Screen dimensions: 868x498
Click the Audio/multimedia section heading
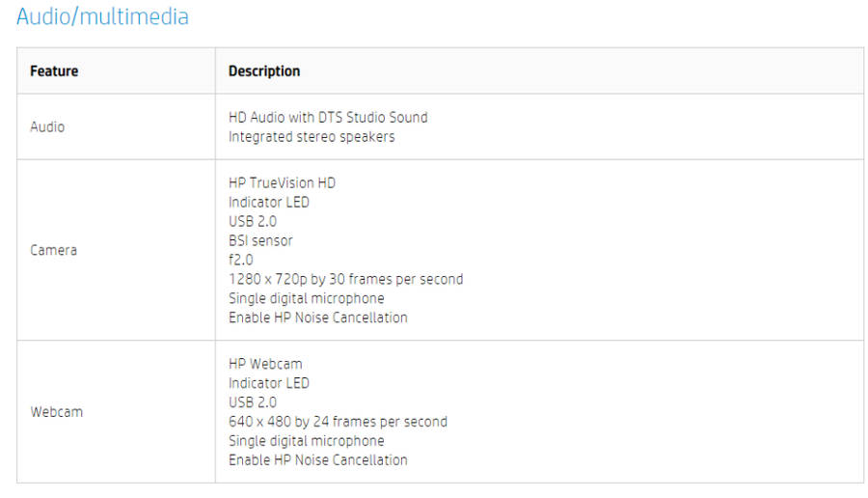[102, 16]
